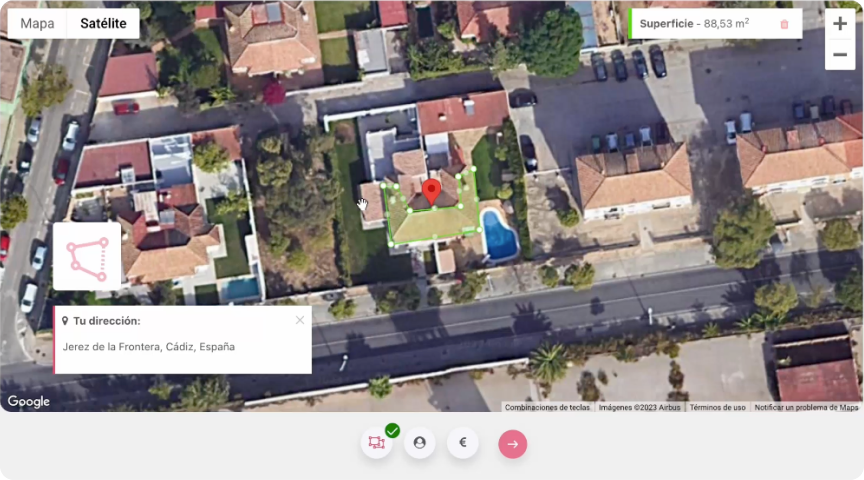The height and width of the screenshot is (480, 864).
Task: Zoom out with the minus button
Action: 840,55
